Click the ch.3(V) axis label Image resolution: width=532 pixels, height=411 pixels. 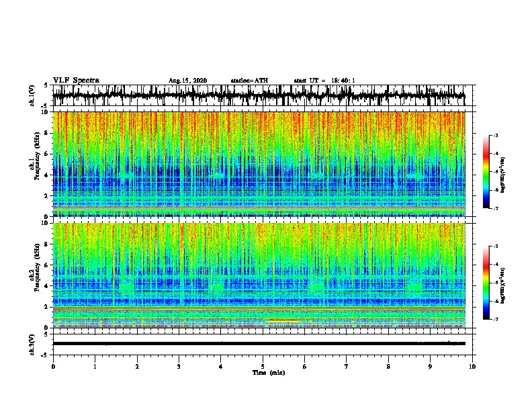tap(32, 345)
